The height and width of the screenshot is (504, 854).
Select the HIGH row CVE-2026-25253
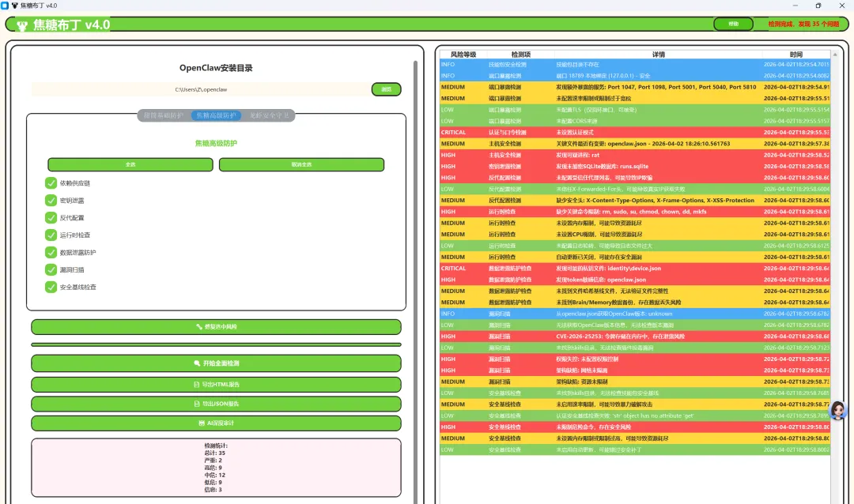tap(635, 337)
